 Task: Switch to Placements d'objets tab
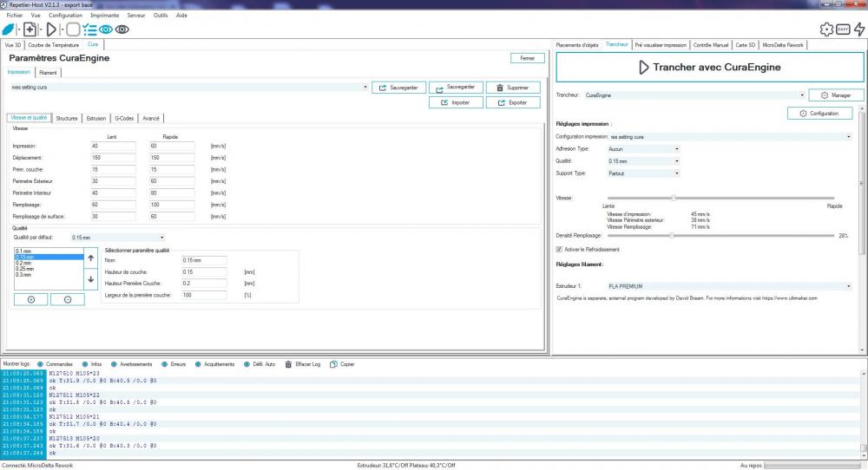[577, 45]
